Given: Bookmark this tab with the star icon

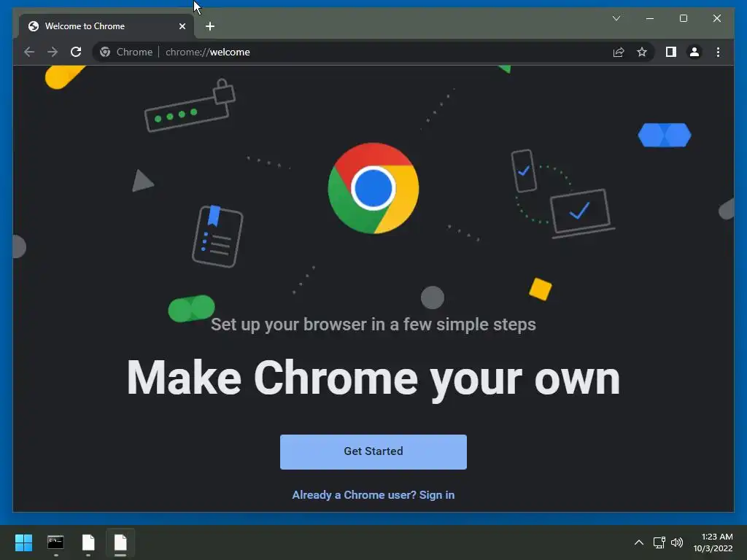Looking at the screenshot, I should (x=642, y=52).
